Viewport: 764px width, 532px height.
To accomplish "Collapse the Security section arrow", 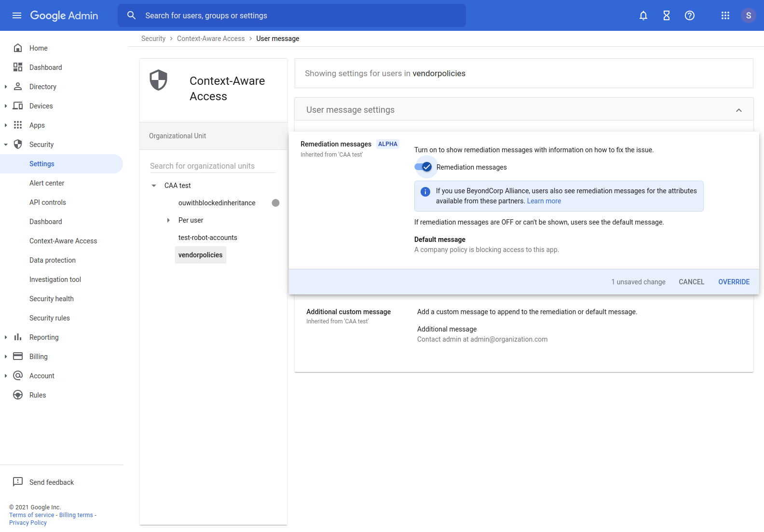I will point(6,145).
